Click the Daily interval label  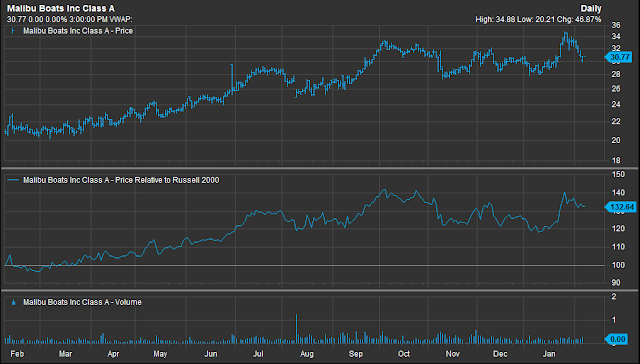point(591,9)
